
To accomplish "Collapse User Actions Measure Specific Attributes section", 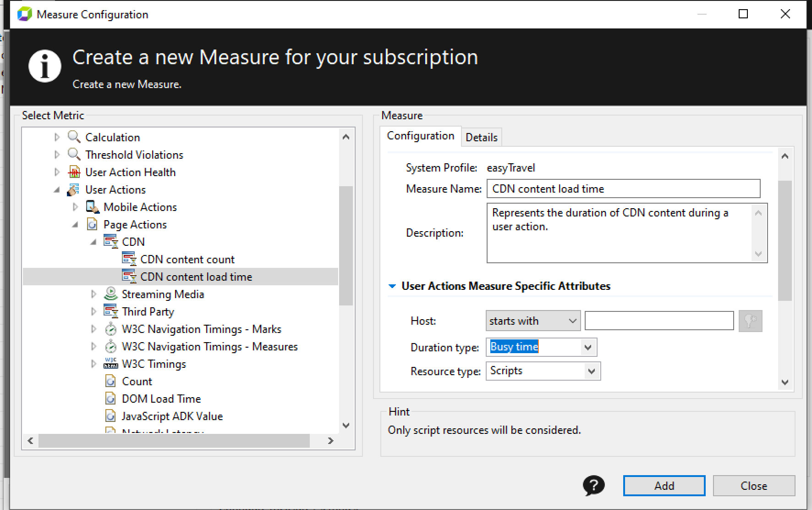I will pyautogui.click(x=392, y=286).
